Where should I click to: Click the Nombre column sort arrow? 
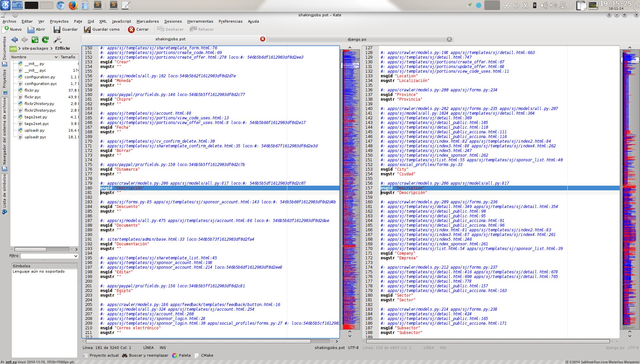(56, 57)
